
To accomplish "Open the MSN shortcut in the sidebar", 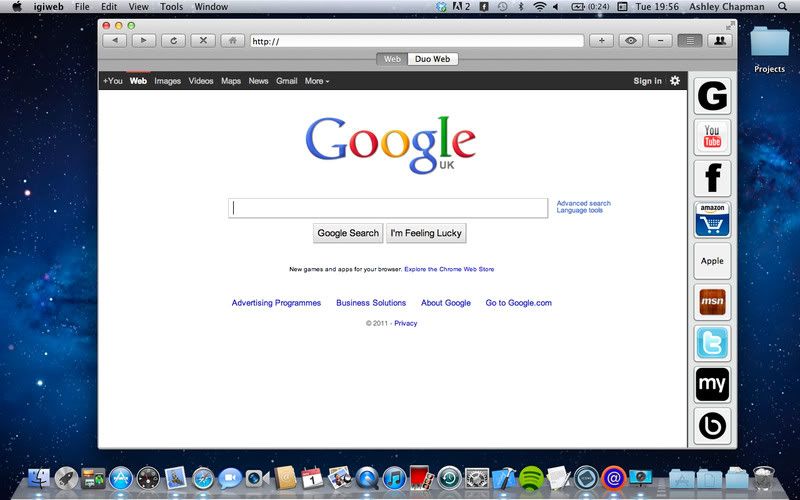I will pos(712,302).
